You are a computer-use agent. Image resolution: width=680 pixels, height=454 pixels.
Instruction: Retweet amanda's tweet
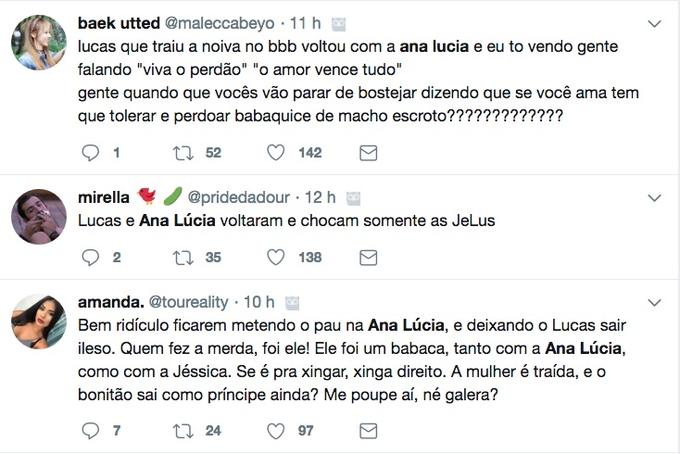(x=183, y=431)
